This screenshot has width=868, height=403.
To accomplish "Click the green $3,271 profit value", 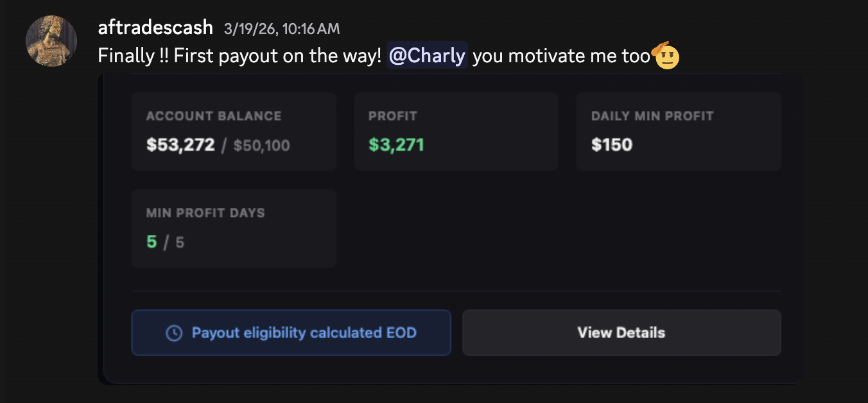I will coord(396,145).
